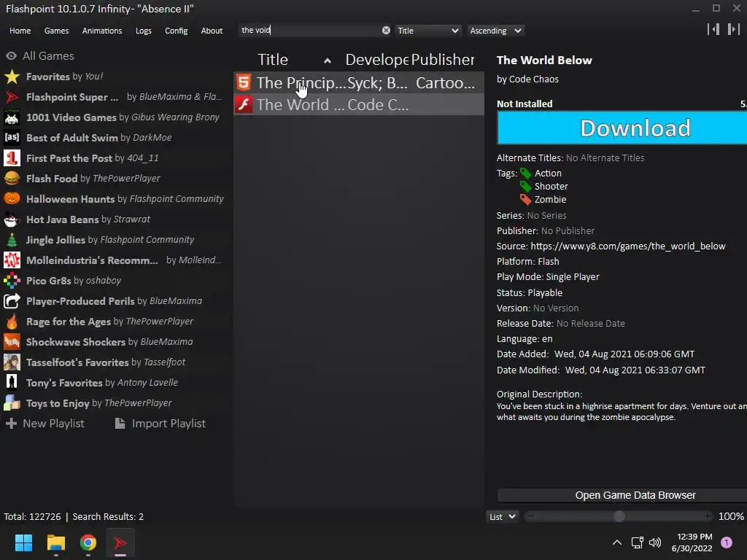Click the Rage for the Ages flame icon
This screenshot has width=747, height=560.
[x=12, y=322]
